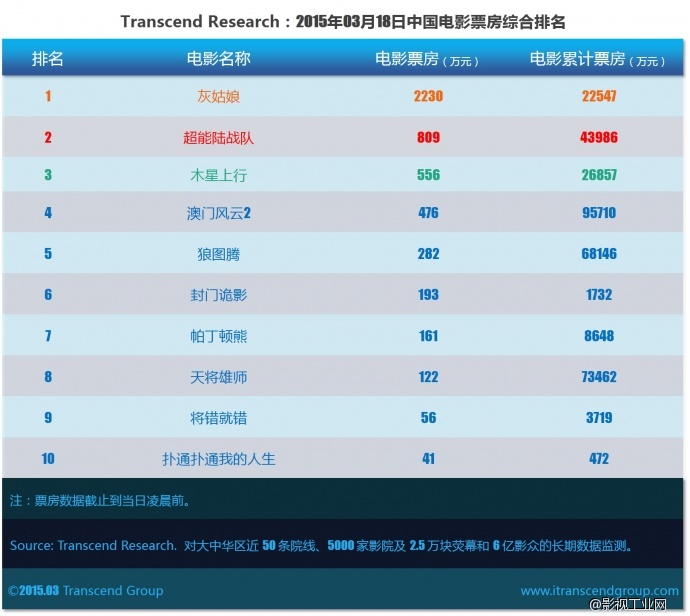690x616 pixels.
Task: Select the cumulative value 3719
Action: point(599,418)
